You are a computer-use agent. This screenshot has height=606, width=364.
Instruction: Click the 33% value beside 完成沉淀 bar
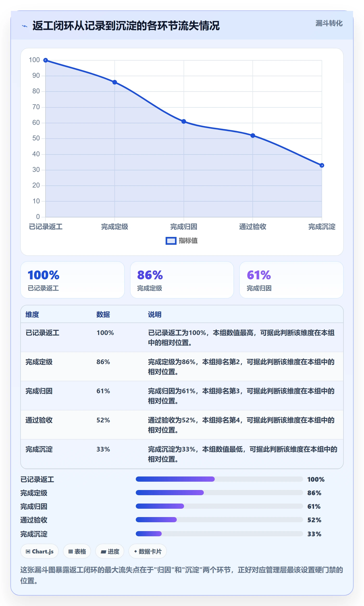tap(314, 534)
